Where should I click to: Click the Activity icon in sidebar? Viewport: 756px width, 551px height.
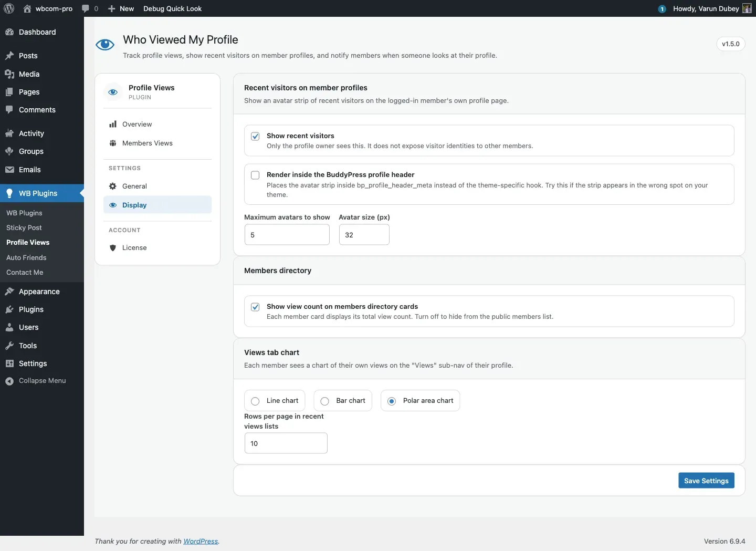click(x=9, y=133)
